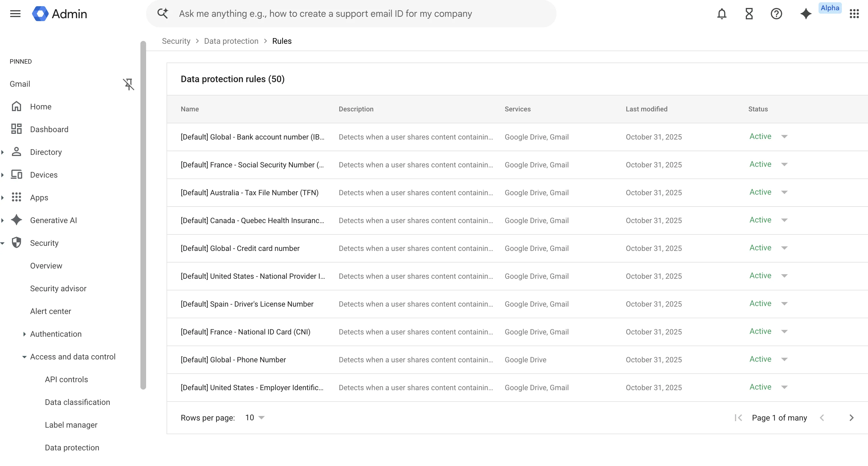The image size is (868, 466).
Task: Select Label manager in the sidebar
Action: pyautogui.click(x=71, y=425)
